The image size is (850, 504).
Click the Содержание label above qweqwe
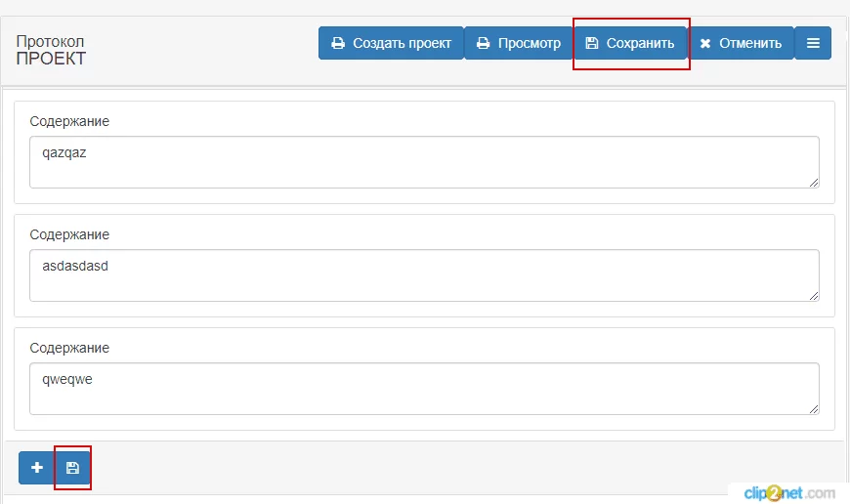click(69, 348)
